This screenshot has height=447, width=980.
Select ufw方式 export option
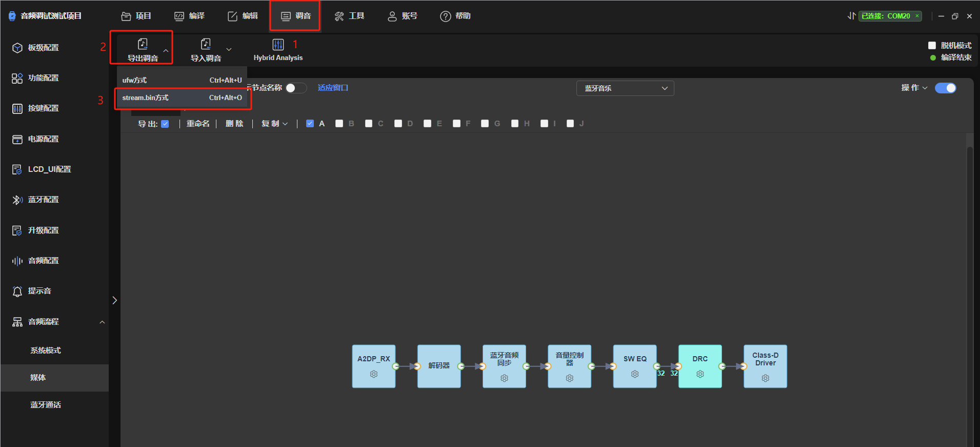tap(182, 80)
